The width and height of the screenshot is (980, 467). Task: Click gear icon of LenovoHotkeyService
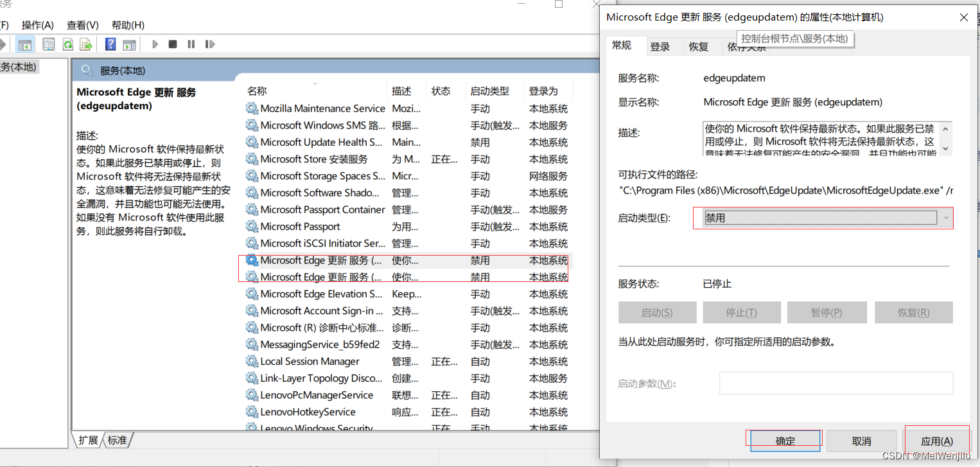[252, 412]
